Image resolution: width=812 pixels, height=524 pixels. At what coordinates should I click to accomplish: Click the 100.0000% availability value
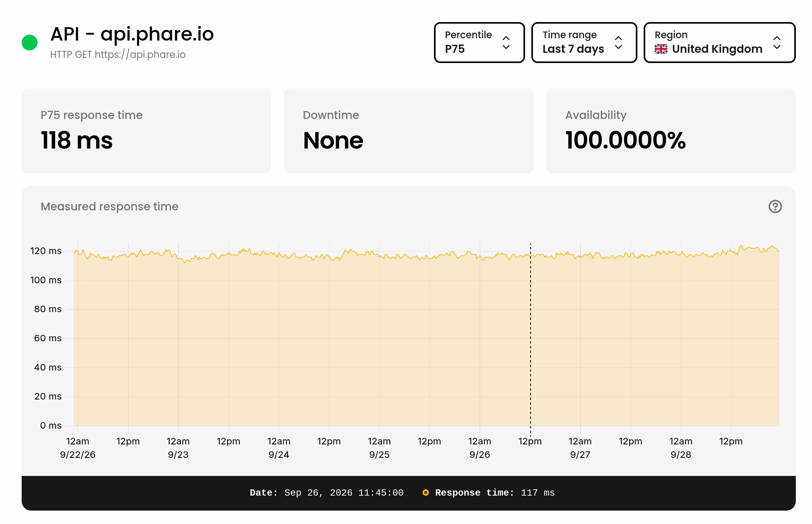(626, 140)
